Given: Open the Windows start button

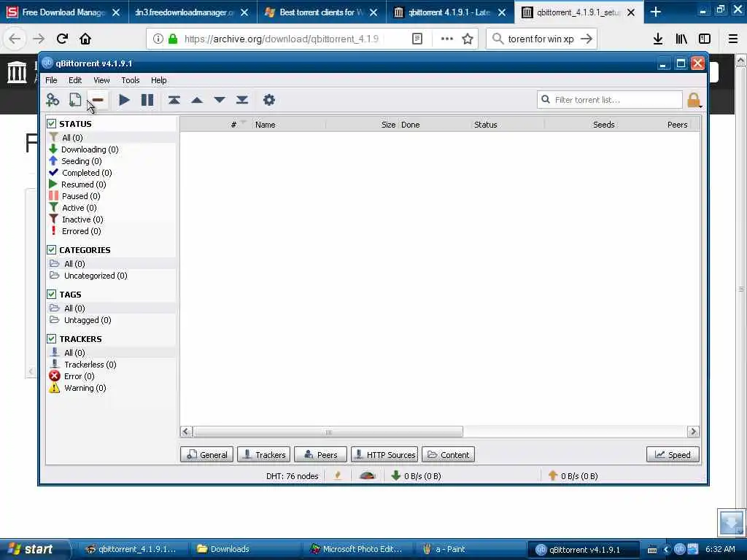Looking at the screenshot, I should [x=34, y=549].
